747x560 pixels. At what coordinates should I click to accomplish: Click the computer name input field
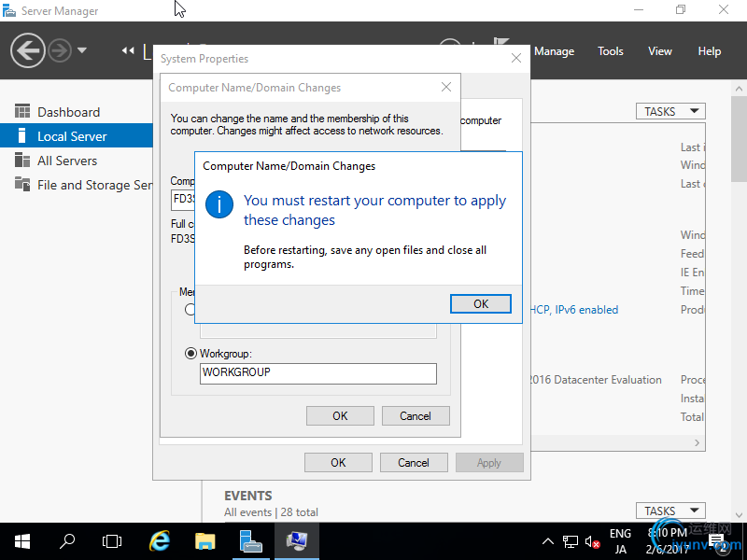tap(183, 200)
